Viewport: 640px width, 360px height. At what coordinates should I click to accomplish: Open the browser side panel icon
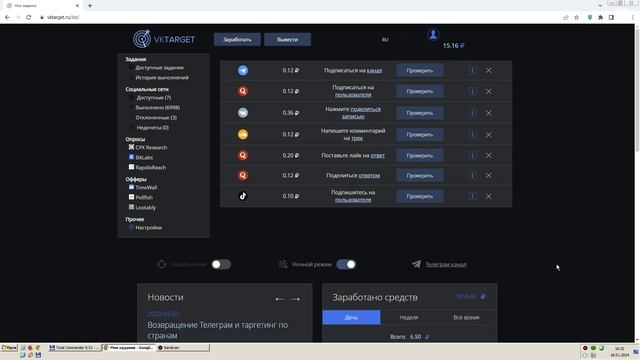click(611, 18)
